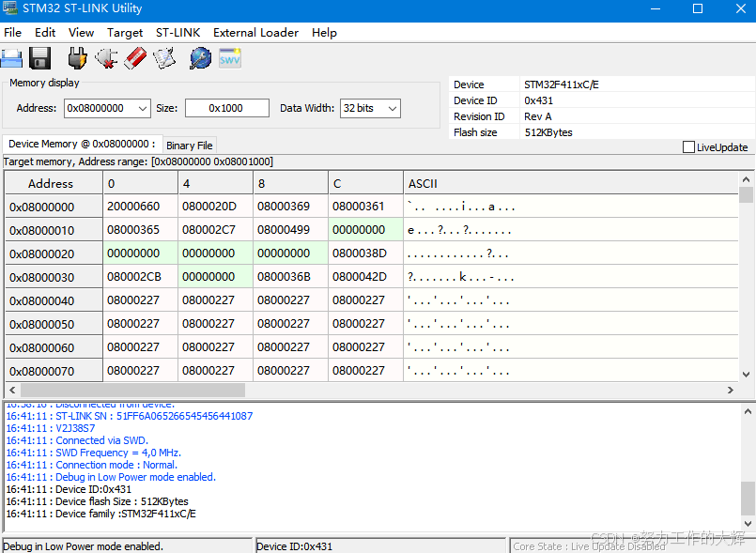Disconnect from target via plug-with-cross icon
The width and height of the screenshot is (756, 553).
(106, 58)
